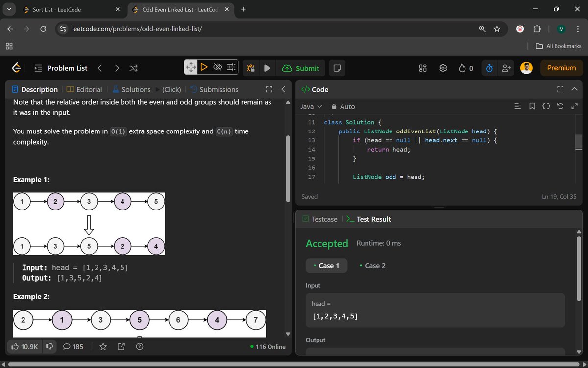Maximize the Code panel
The width and height of the screenshot is (588, 368).
click(561, 89)
